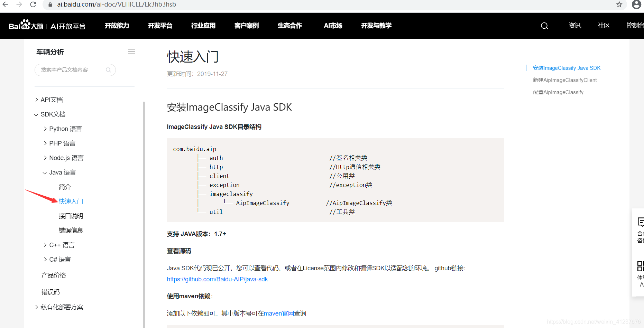Go to 社区 page
Image resolution: width=644 pixels, height=328 pixels.
604,26
